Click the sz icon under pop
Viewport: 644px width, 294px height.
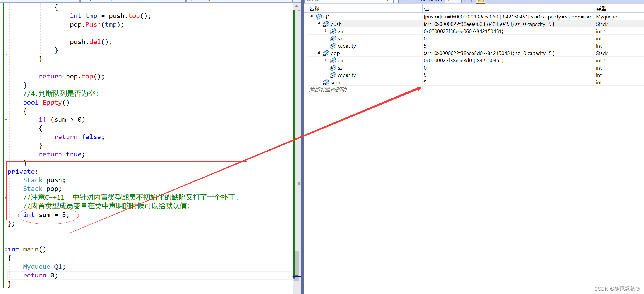[x=333, y=68]
